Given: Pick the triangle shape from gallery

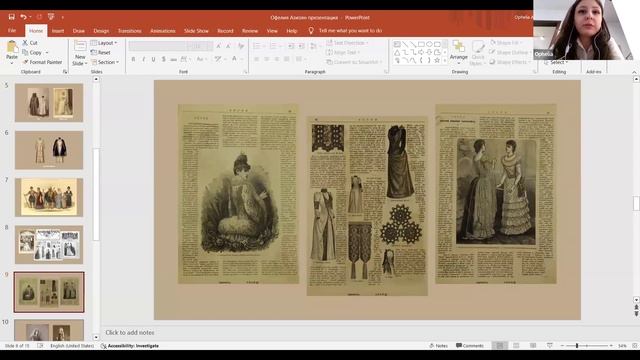Looking at the screenshot, I should (x=397, y=52).
